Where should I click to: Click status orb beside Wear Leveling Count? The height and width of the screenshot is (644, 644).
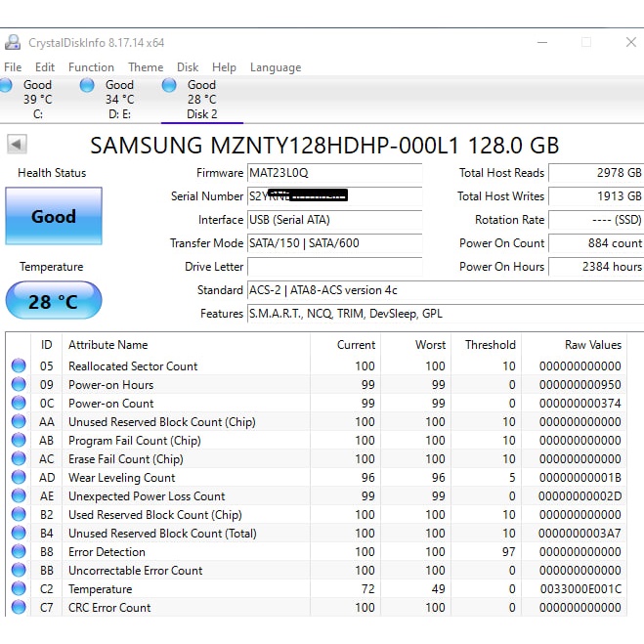(x=19, y=478)
